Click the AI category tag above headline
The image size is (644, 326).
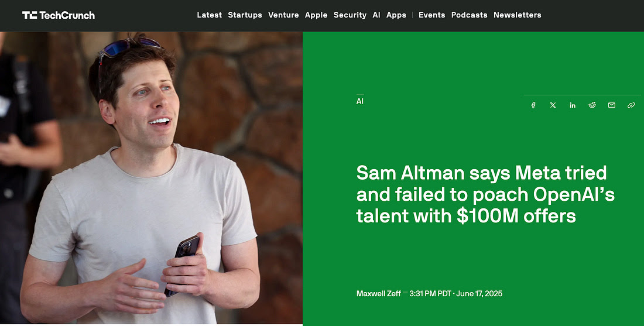pyautogui.click(x=360, y=101)
